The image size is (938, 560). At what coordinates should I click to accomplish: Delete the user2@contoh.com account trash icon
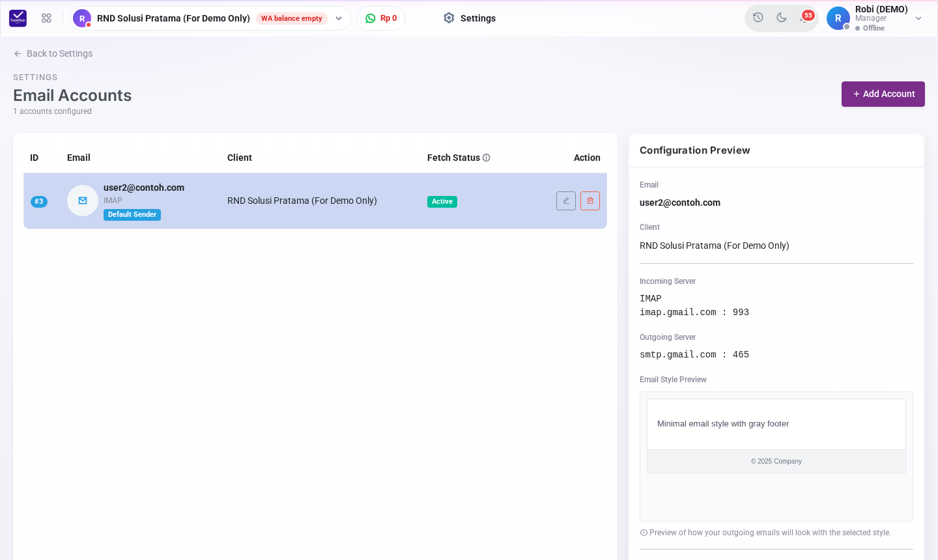[590, 201]
